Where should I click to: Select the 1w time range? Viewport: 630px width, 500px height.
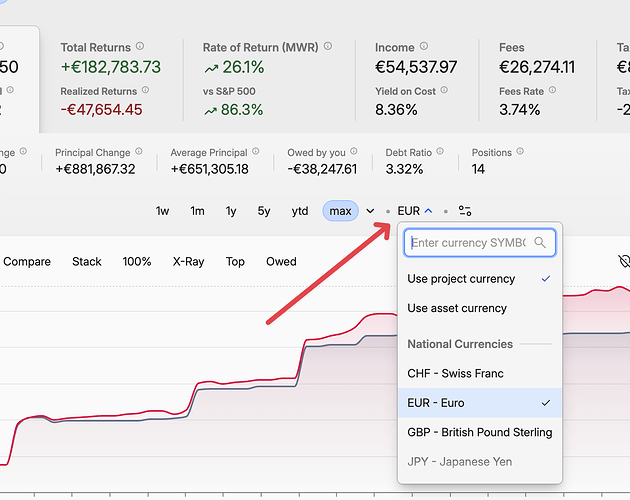point(162,211)
